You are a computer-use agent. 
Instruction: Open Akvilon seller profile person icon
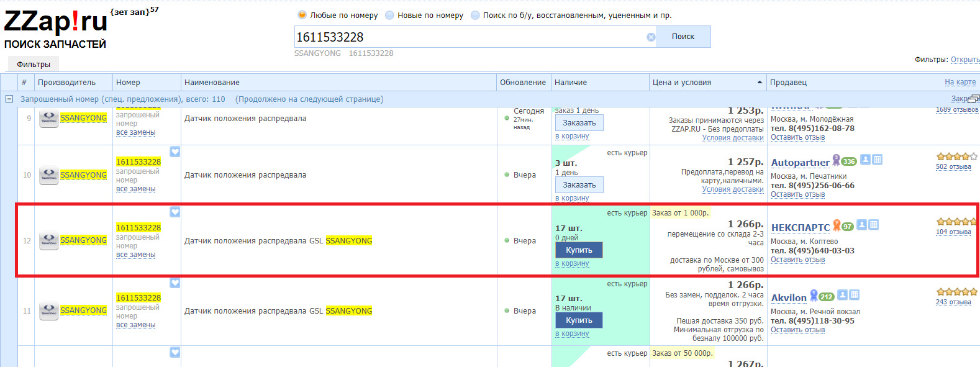[842, 295]
